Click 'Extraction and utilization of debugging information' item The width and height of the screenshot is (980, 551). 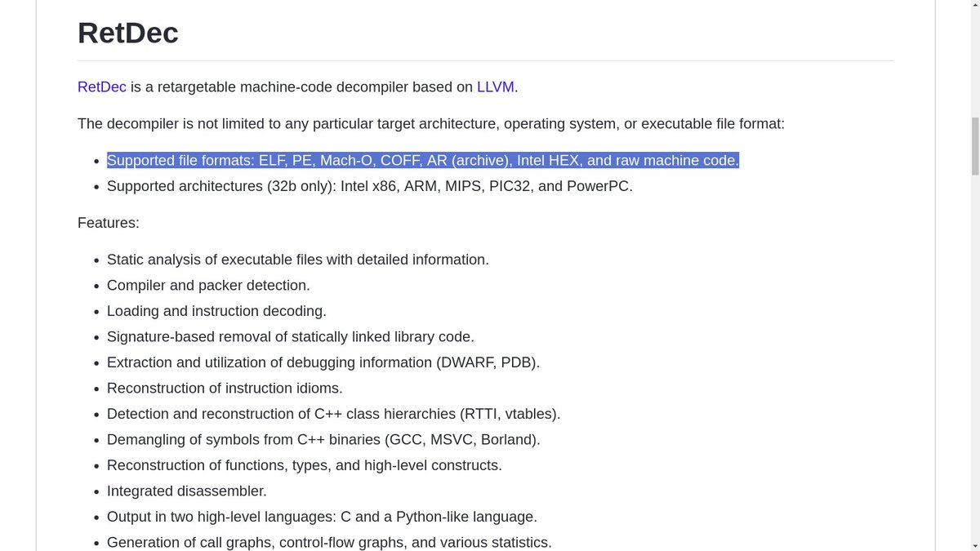(323, 362)
